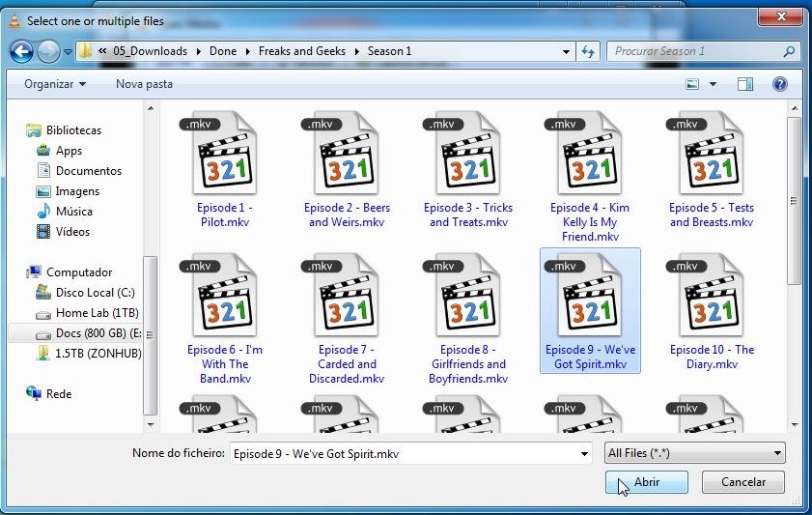This screenshot has width=812, height=515.
Task: Expand the arrow after Done in path
Action: point(247,51)
